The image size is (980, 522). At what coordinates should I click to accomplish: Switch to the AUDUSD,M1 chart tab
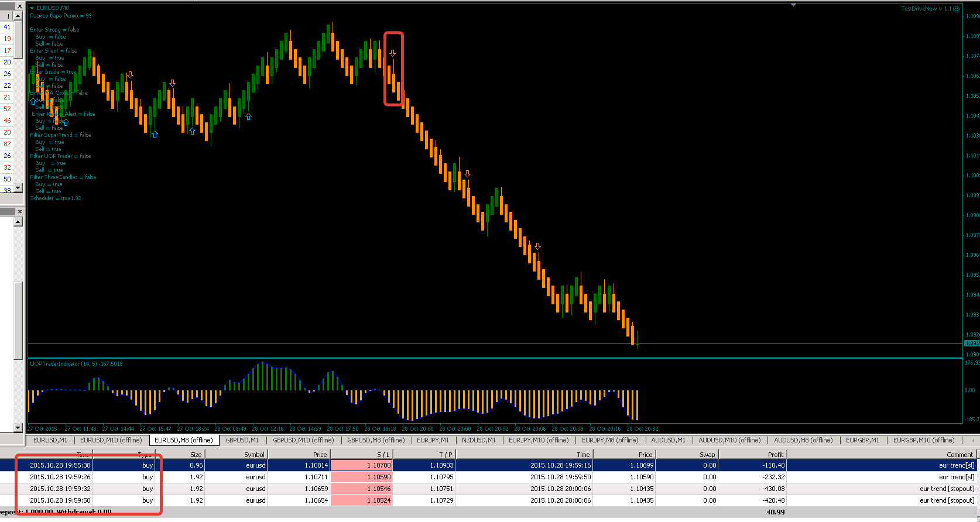click(x=669, y=440)
